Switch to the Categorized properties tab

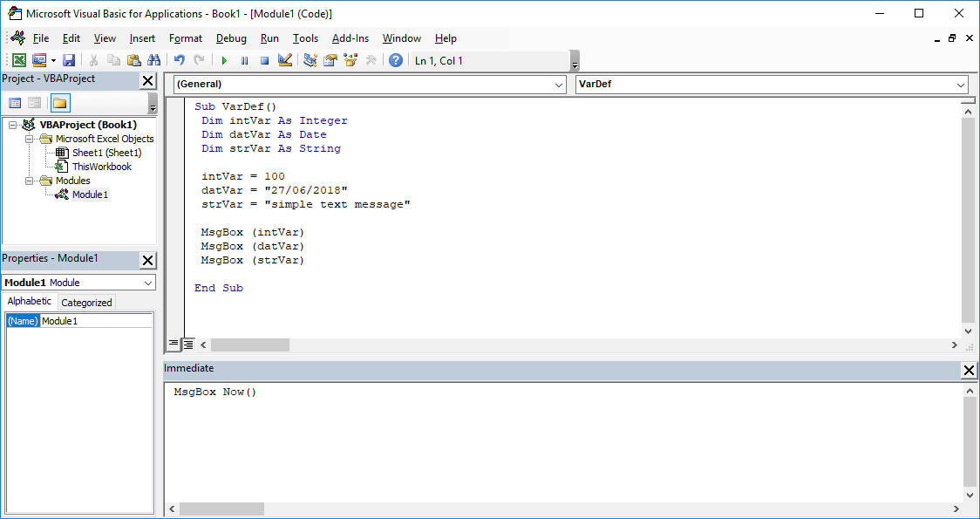pos(87,303)
